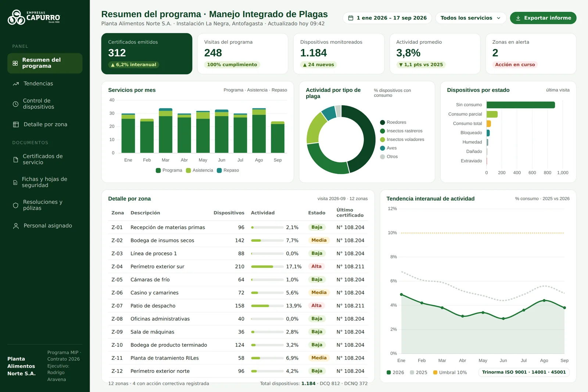This screenshot has height=392, width=588.
Task: Click the Alta status on Perímetro exterior sur
Action: tap(316, 267)
